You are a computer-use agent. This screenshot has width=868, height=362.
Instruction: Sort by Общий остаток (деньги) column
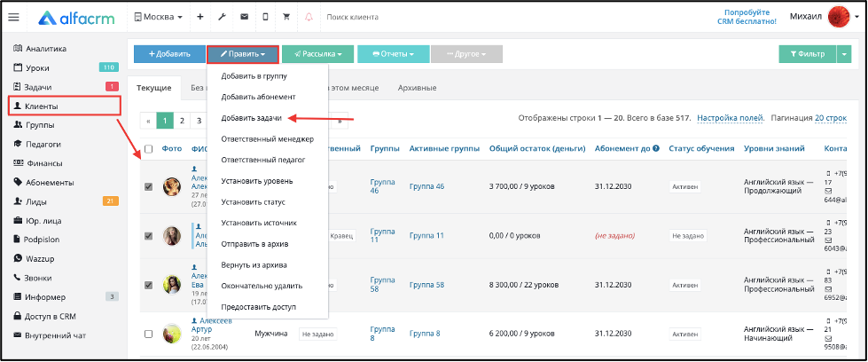point(537,148)
